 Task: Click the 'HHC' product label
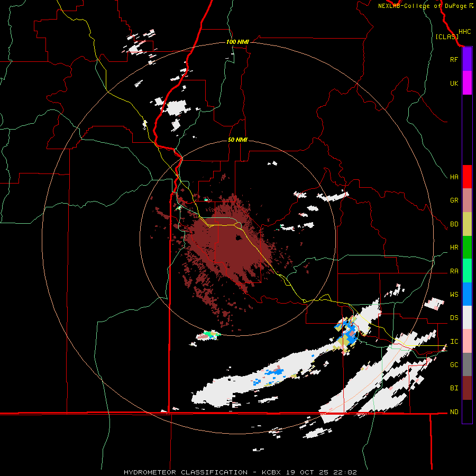tap(465, 32)
